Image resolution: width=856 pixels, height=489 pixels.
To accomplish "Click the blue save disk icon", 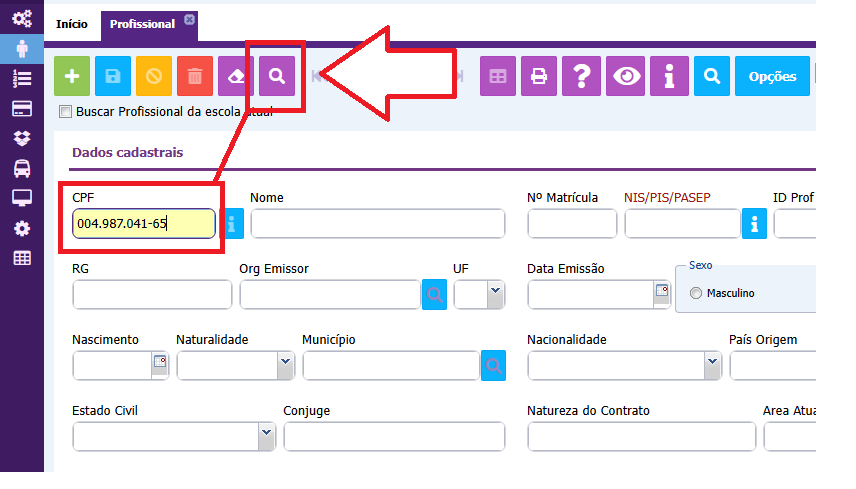I will click(x=113, y=76).
